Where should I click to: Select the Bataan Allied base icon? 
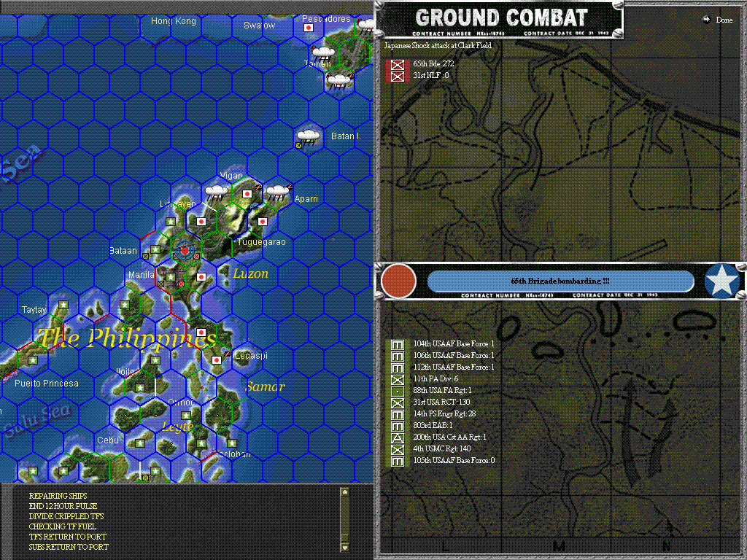click(155, 249)
